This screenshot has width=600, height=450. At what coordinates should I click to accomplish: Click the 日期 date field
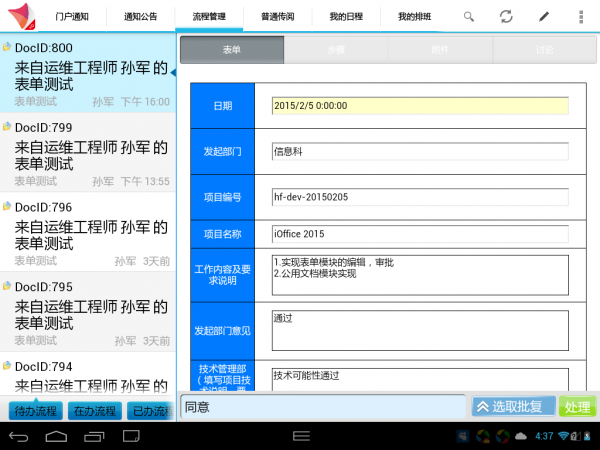pyautogui.click(x=419, y=106)
